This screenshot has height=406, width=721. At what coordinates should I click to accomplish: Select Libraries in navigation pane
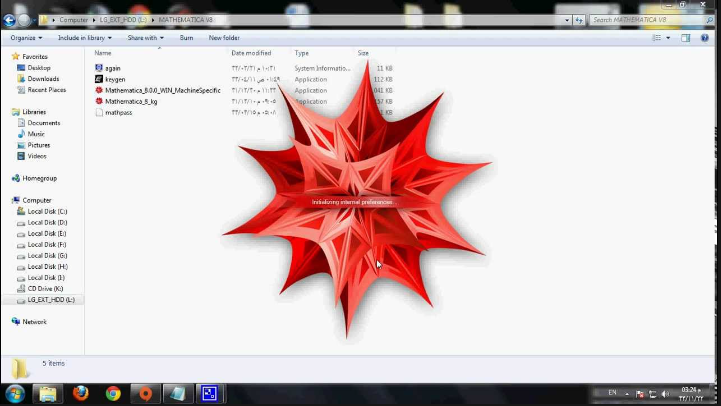coord(34,112)
